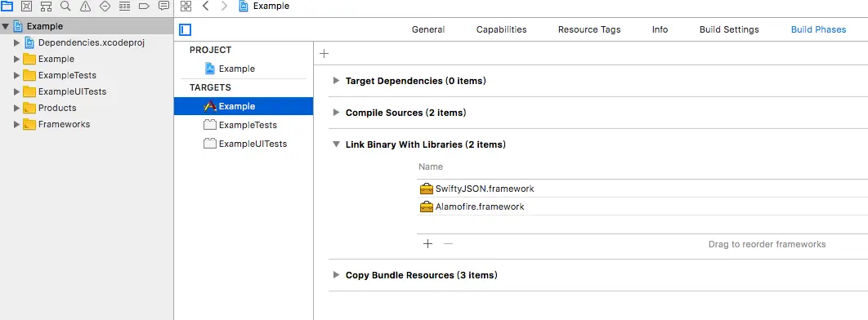Open the Find navigator magnifier icon

(x=66, y=7)
